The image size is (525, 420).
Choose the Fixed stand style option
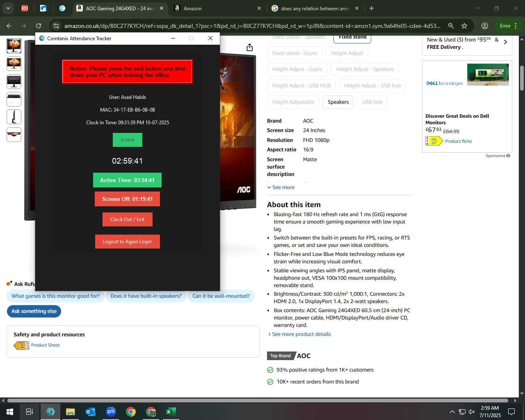(353, 38)
